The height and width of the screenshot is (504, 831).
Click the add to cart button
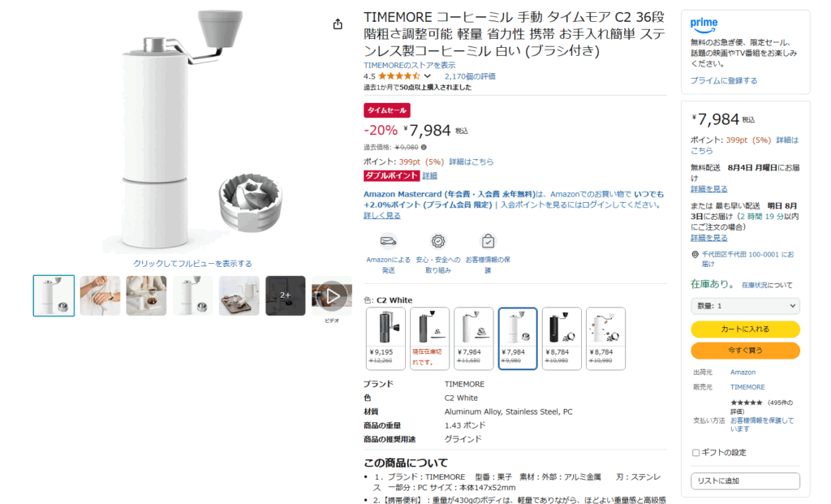pos(745,330)
